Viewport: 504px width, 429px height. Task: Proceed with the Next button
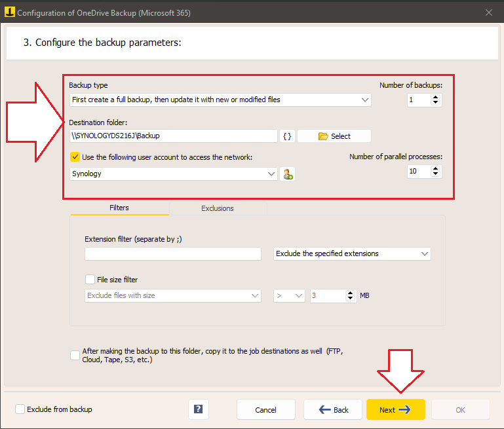(x=395, y=409)
